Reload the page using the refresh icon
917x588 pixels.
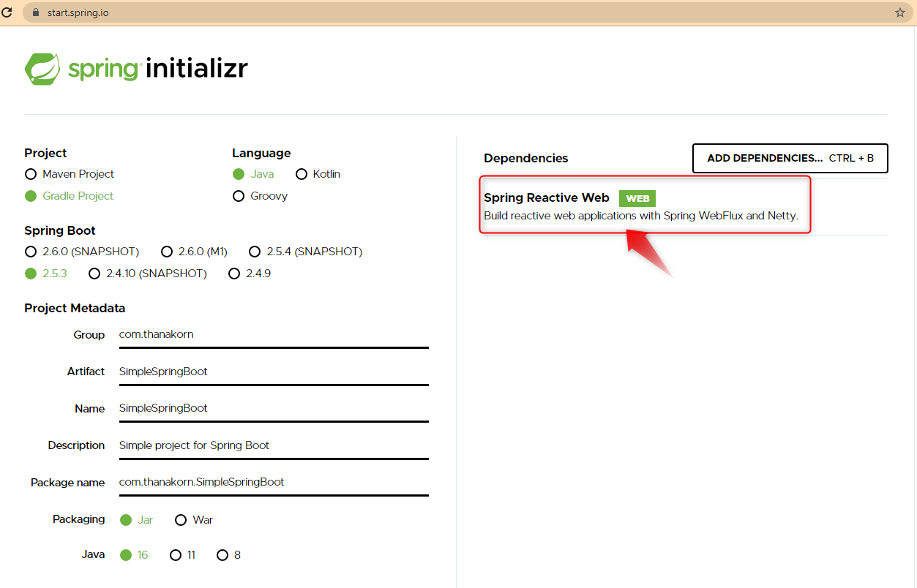pyautogui.click(x=9, y=12)
